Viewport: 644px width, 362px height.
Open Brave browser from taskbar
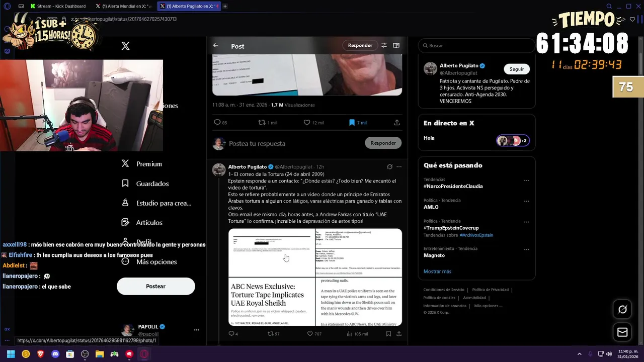[x=41, y=354]
